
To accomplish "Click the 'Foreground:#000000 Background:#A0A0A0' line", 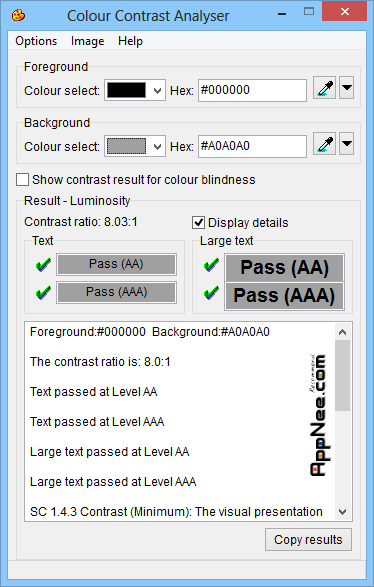I will coord(150,332).
